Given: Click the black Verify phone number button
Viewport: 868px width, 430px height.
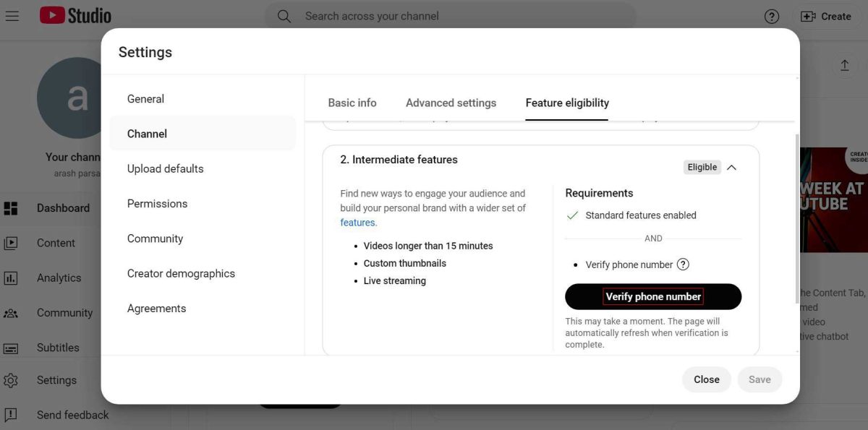Looking at the screenshot, I should pos(653,296).
